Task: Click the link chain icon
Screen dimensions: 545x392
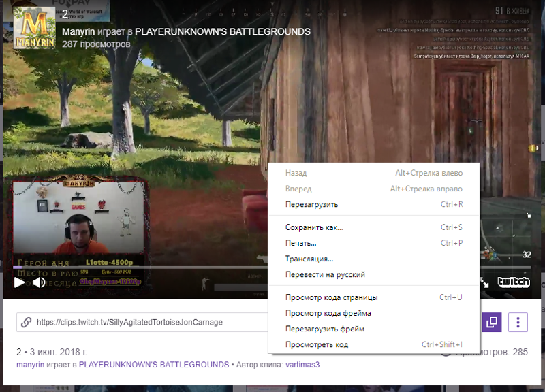Action: [x=26, y=322]
